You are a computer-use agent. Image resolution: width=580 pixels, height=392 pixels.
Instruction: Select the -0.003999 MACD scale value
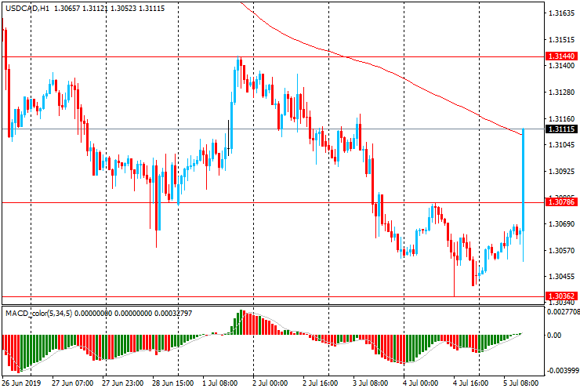pos(563,370)
